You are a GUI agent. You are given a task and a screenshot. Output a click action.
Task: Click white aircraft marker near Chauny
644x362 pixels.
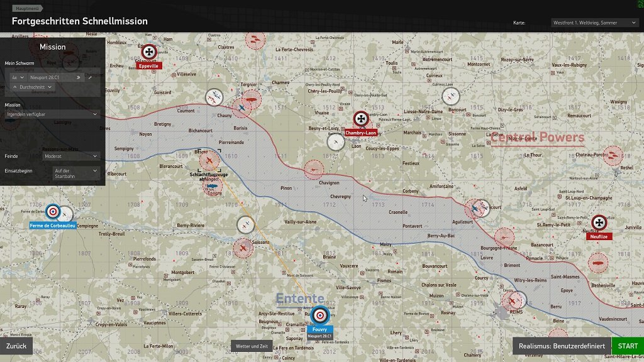[214, 97]
